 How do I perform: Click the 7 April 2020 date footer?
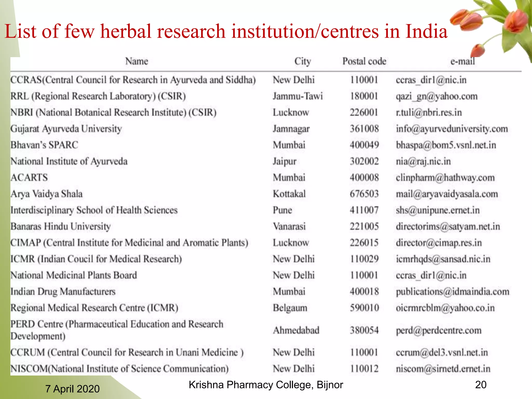(x=72, y=389)
